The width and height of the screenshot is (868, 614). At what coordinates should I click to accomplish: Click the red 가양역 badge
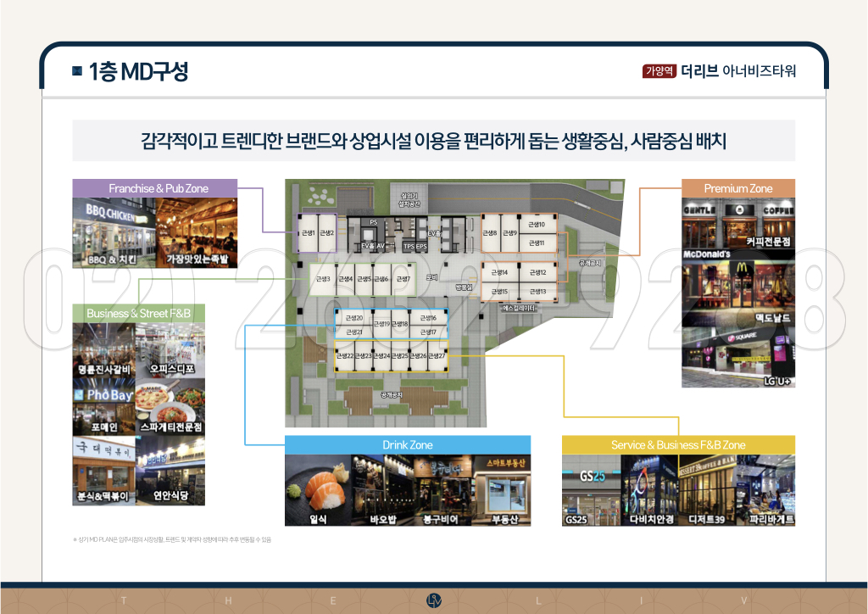(659, 71)
